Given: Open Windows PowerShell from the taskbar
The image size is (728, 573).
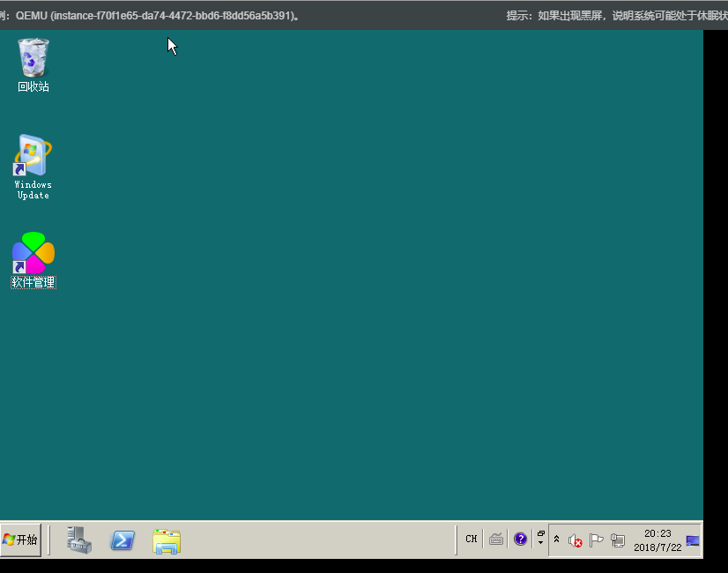Looking at the screenshot, I should tap(123, 540).
